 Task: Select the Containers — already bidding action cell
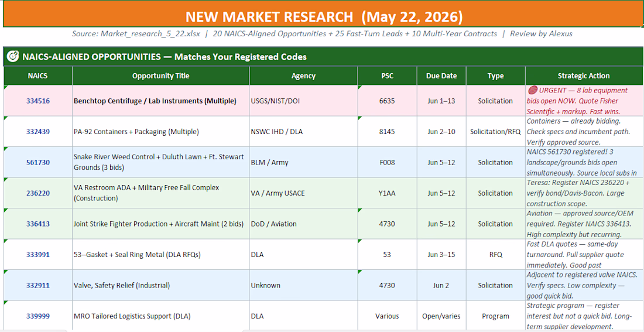(584, 132)
